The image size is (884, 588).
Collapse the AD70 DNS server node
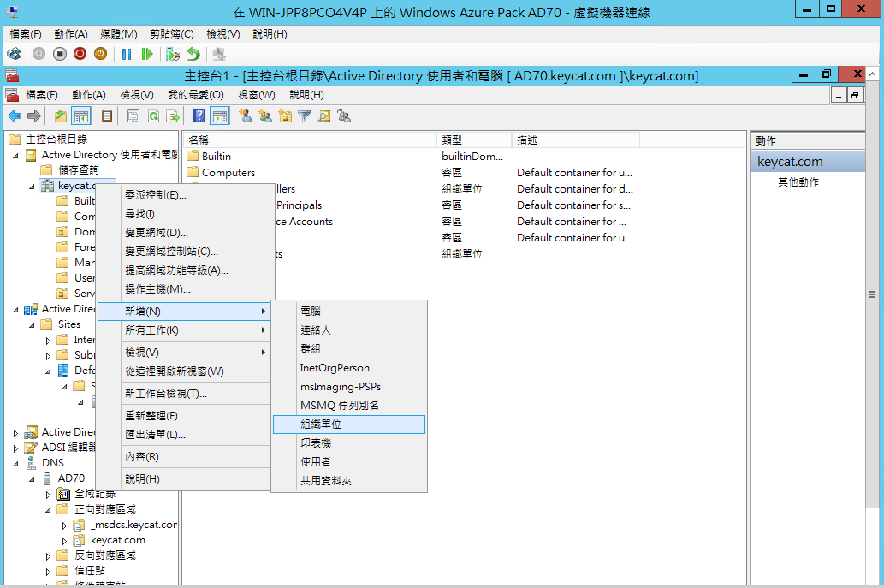[32, 479]
